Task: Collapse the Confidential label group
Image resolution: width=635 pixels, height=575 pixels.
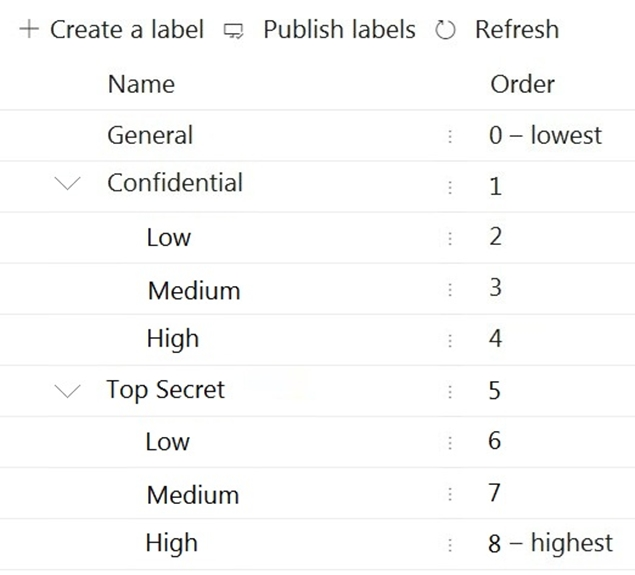Action: 68,184
